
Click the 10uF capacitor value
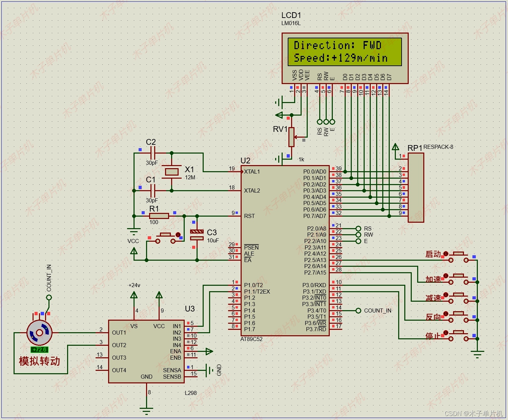[x=213, y=240]
